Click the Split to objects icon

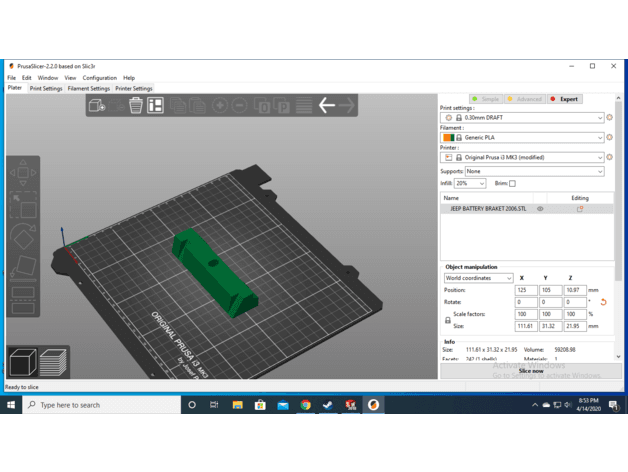pyautogui.click(x=262, y=106)
